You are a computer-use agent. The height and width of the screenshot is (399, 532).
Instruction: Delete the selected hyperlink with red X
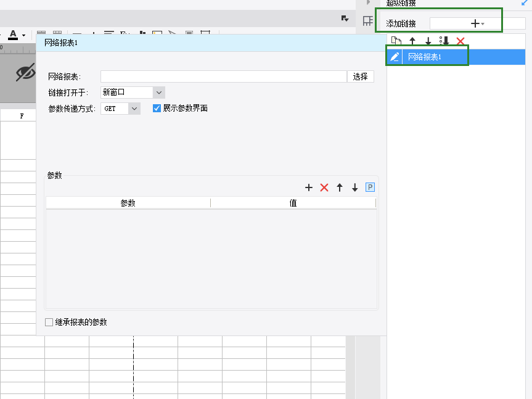click(460, 41)
